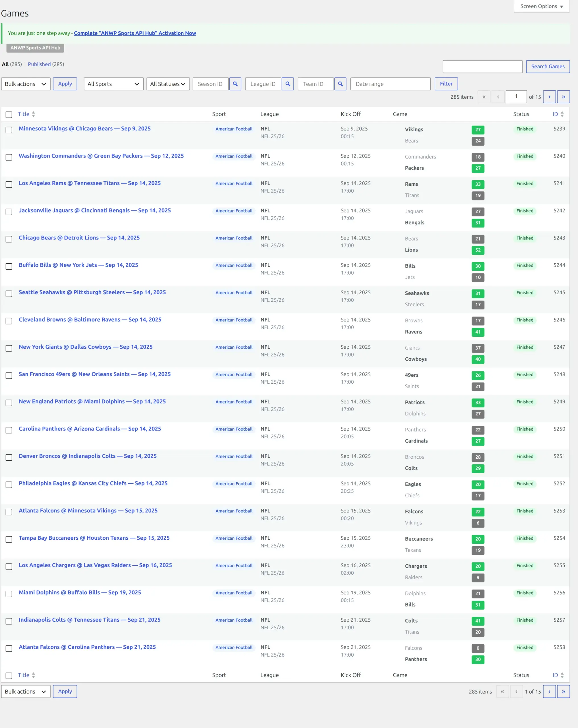This screenshot has height=728, width=578.
Task: Click the Team ID input field
Action: [x=315, y=84]
